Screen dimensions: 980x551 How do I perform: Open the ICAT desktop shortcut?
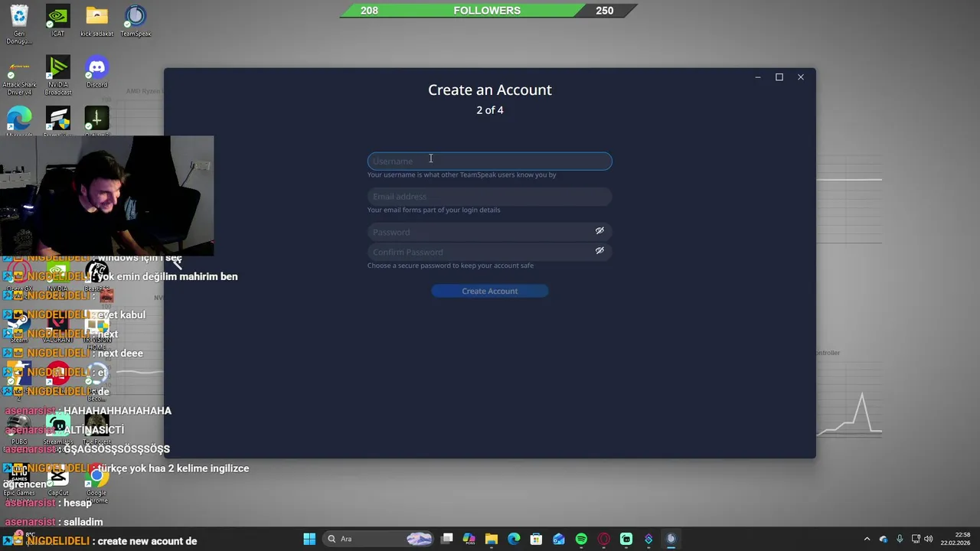click(x=57, y=21)
